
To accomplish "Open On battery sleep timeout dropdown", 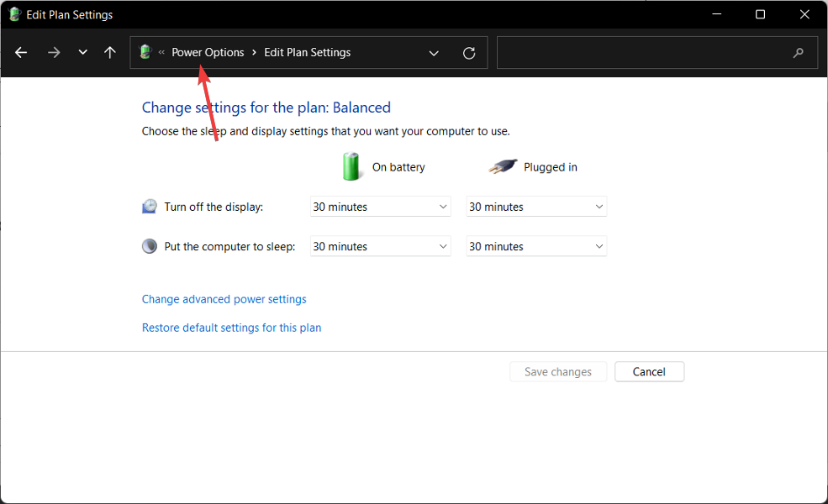I will tap(380, 246).
